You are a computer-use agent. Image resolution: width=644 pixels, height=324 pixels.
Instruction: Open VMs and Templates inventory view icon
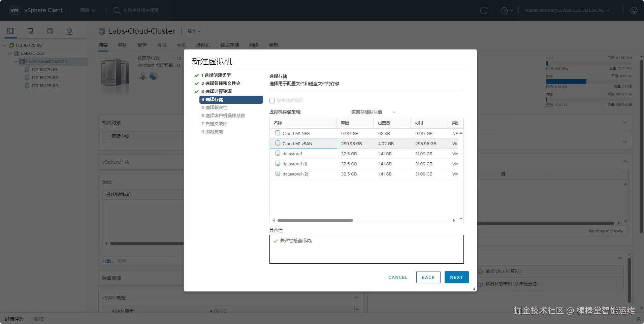(30, 31)
